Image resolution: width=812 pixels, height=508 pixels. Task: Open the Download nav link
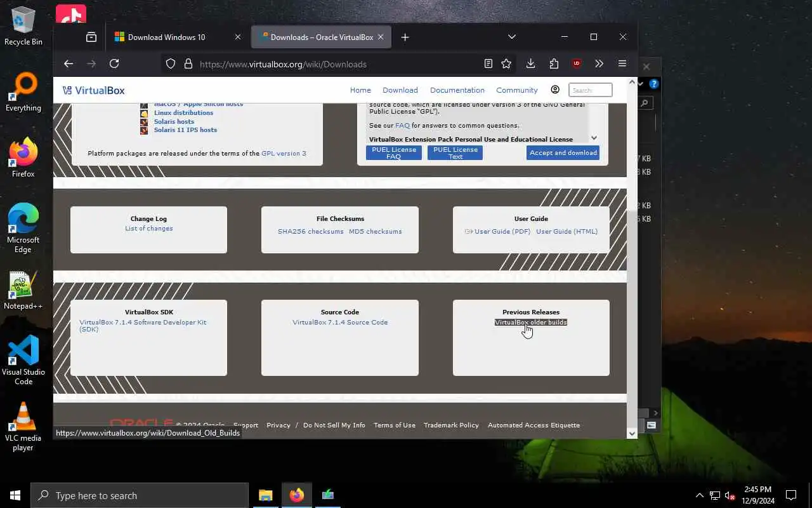(x=400, y=90)
